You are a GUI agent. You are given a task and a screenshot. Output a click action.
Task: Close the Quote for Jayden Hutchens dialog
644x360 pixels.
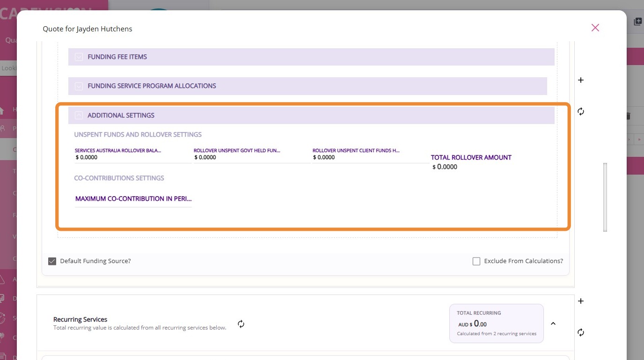point(595,28)
